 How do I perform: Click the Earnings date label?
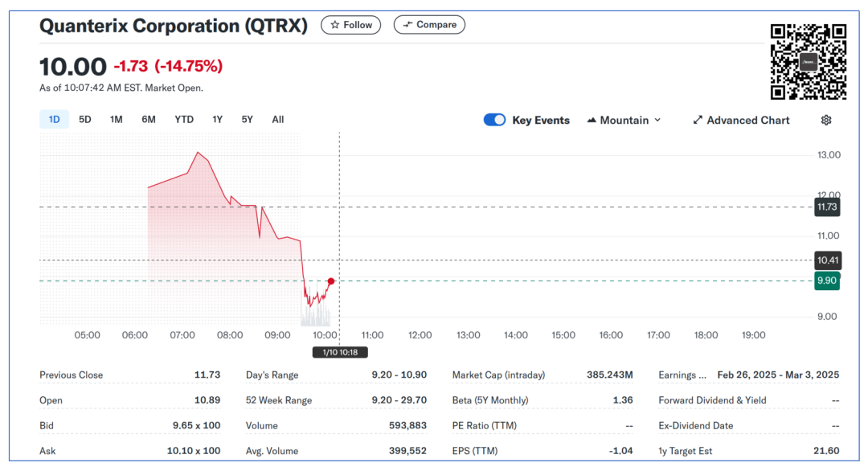point(682,375)
